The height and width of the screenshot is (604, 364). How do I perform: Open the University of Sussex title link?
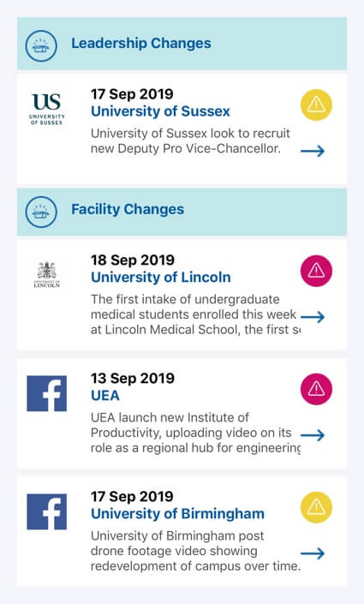[160, 111]
